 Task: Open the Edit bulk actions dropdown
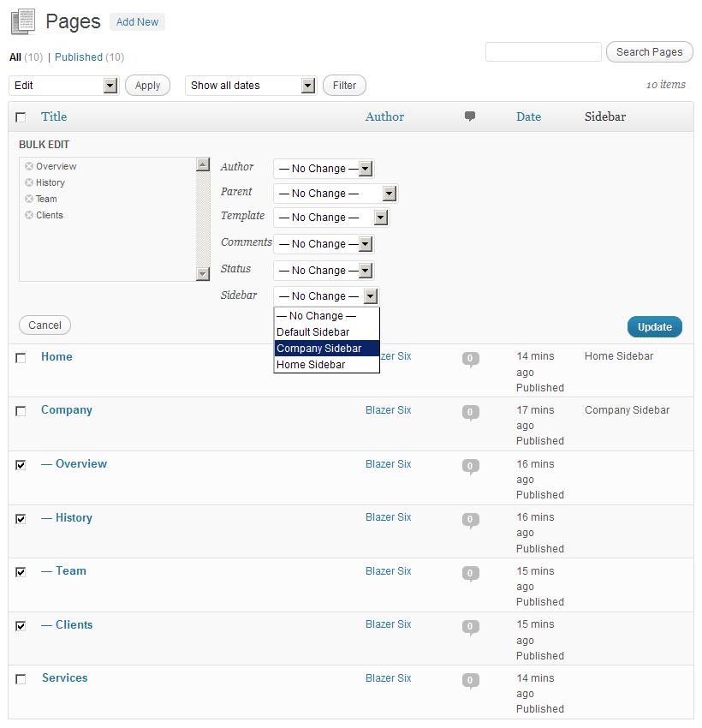pos(64,86)
